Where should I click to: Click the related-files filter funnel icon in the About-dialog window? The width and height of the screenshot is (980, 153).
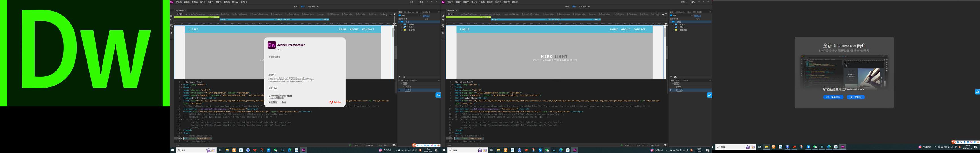point(394,14)
